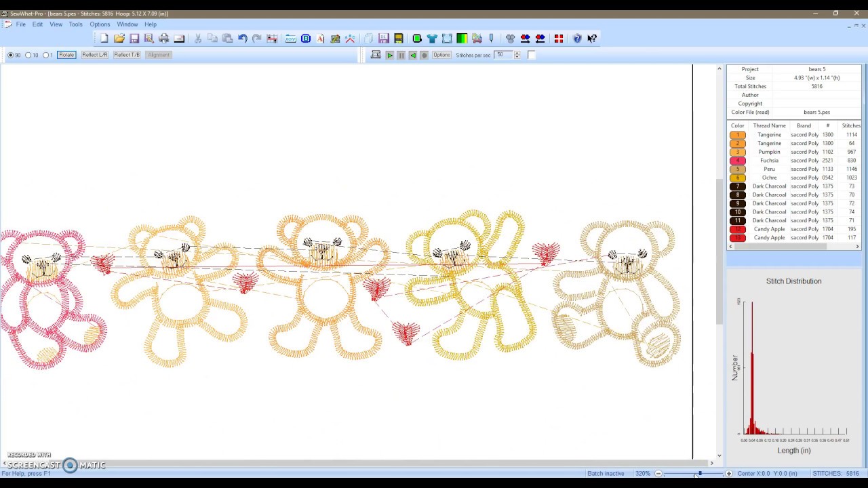Click the Thread Name column header

(x=769, y=125)
